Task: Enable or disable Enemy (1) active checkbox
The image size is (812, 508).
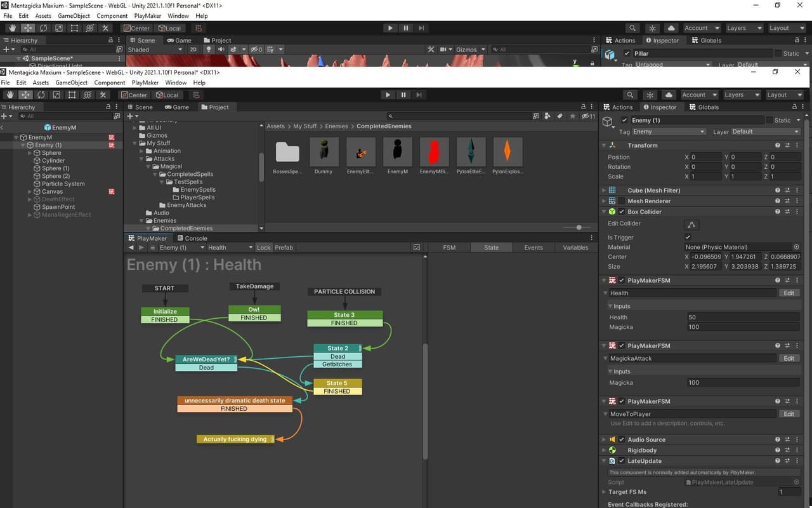Action: point(624,120)
